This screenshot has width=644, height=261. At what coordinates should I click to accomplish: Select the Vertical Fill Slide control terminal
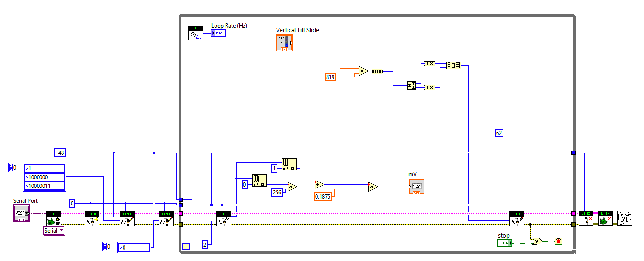[x=284, y=43]
